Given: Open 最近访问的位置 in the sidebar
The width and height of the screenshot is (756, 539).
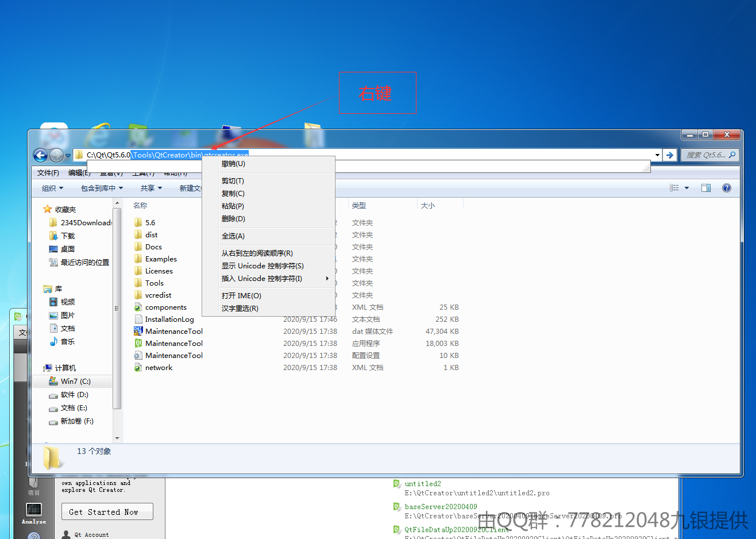Looking at the screenshot, I should (79, 263).
